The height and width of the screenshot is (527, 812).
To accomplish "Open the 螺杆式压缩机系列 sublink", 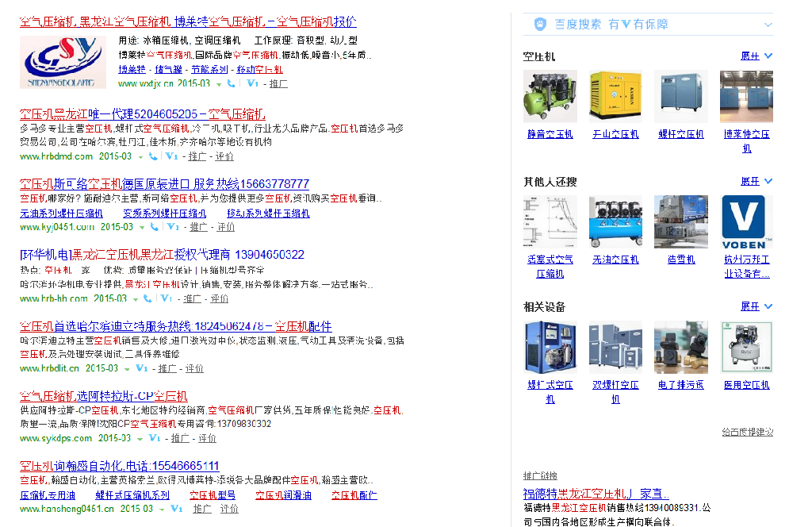I will coord(132,495).
